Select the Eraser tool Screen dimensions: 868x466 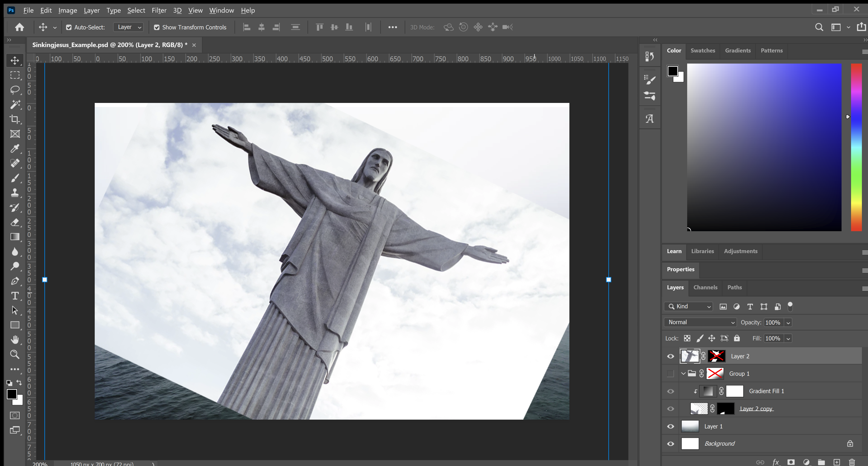[x=15, y=222]
